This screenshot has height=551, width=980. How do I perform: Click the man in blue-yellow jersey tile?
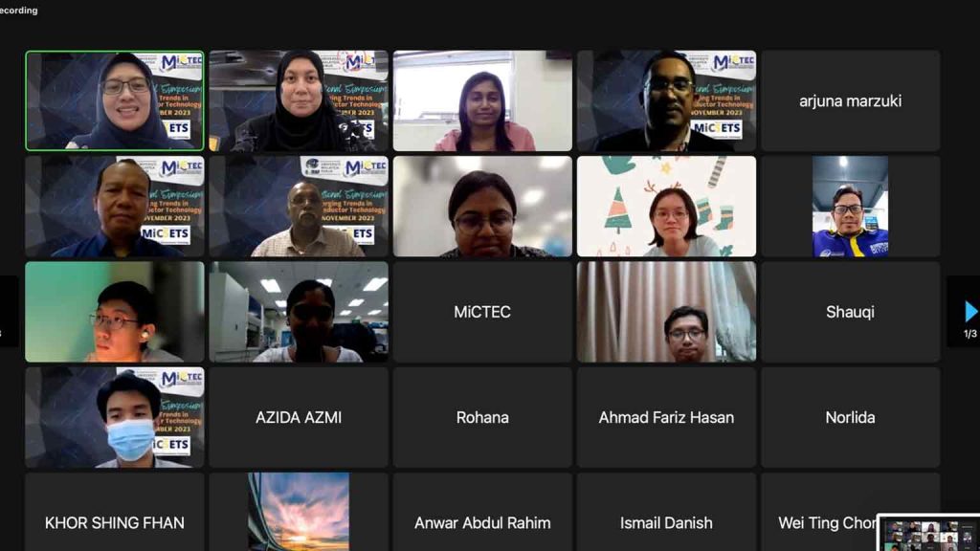pyautogui.click(x=850, y=207)
